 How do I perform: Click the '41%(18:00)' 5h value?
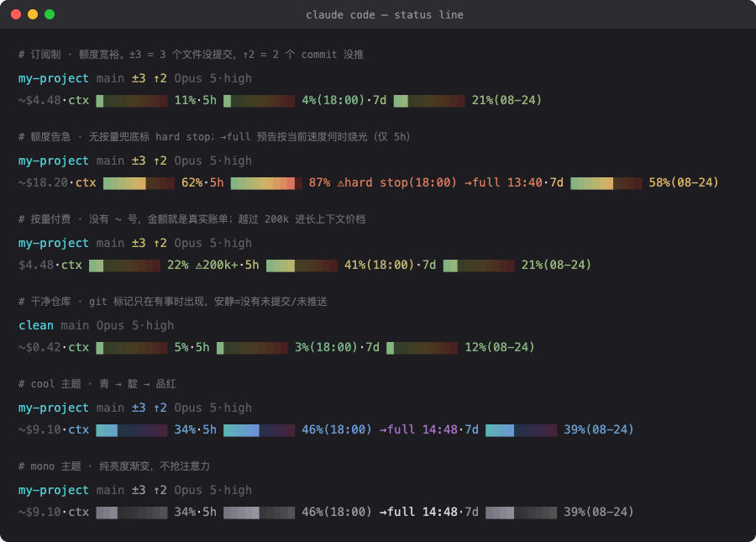pos(379,266)
